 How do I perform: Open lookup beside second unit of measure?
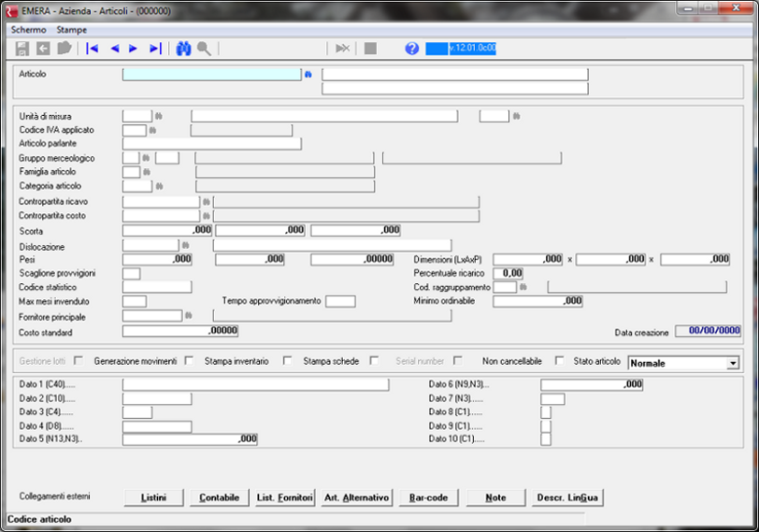pos(517,116)
